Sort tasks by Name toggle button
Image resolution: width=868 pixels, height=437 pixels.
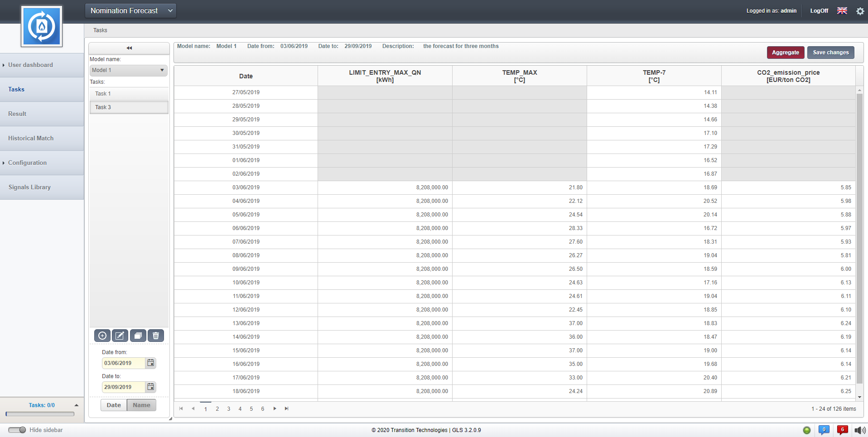tap(141, 405)
